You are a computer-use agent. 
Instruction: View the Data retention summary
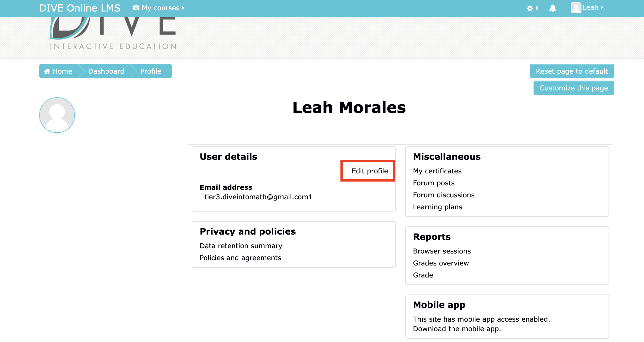tap(241, 246)
